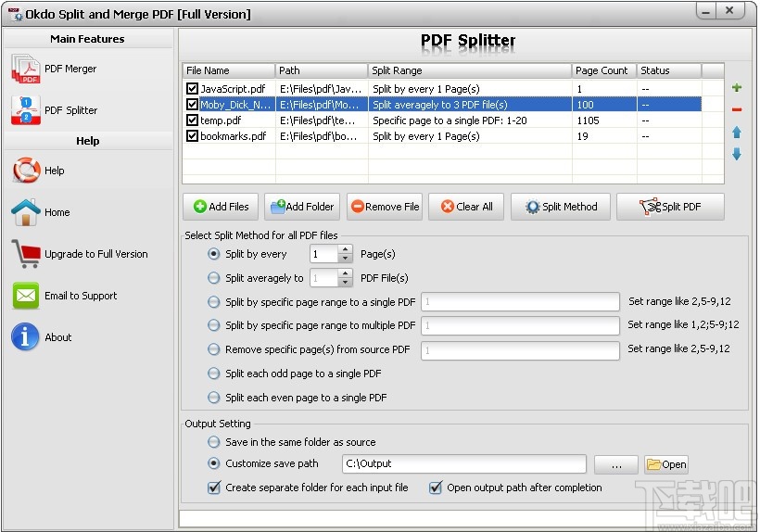Screen dimensions: 760x532
Task: Click Split Range column header
Action: click(469, 70)
